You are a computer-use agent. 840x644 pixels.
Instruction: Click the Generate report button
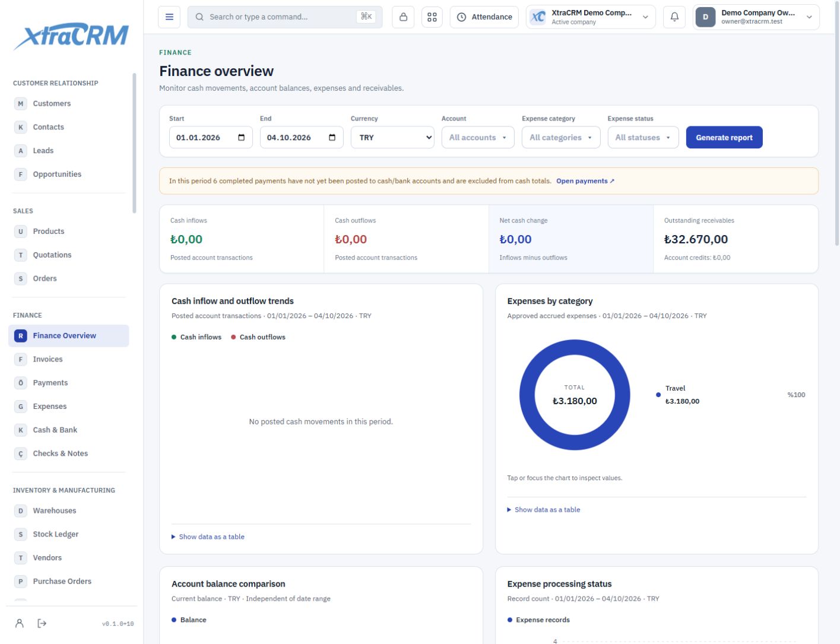point(724,138)
